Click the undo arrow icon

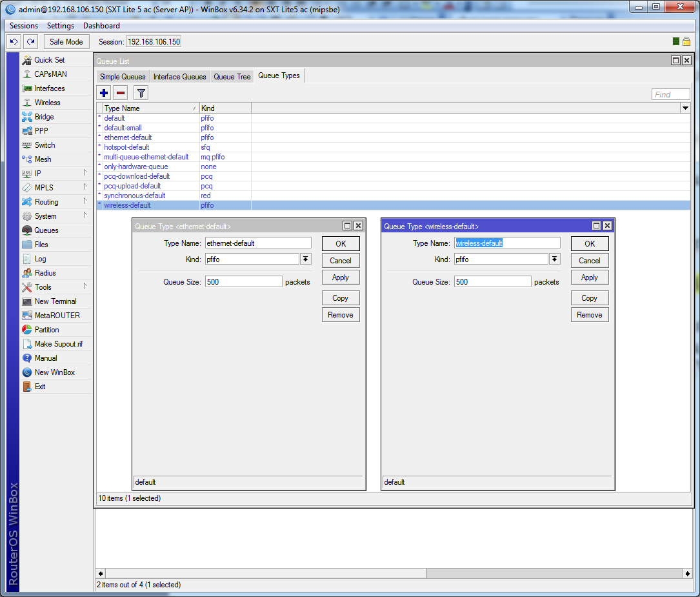[14, 41]
